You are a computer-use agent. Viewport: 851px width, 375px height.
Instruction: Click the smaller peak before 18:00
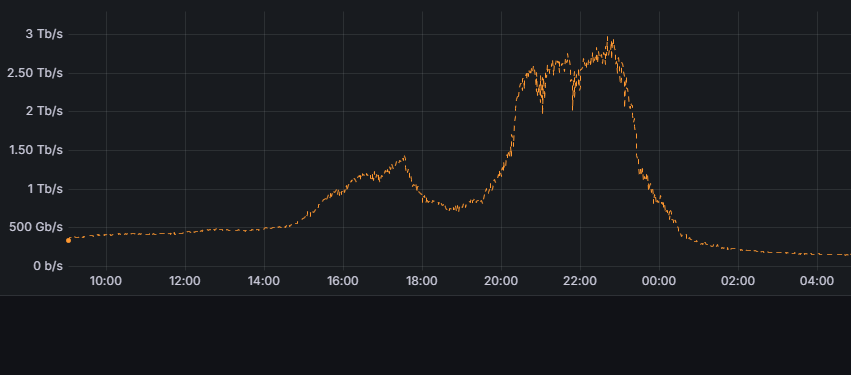tap(404, 157)
